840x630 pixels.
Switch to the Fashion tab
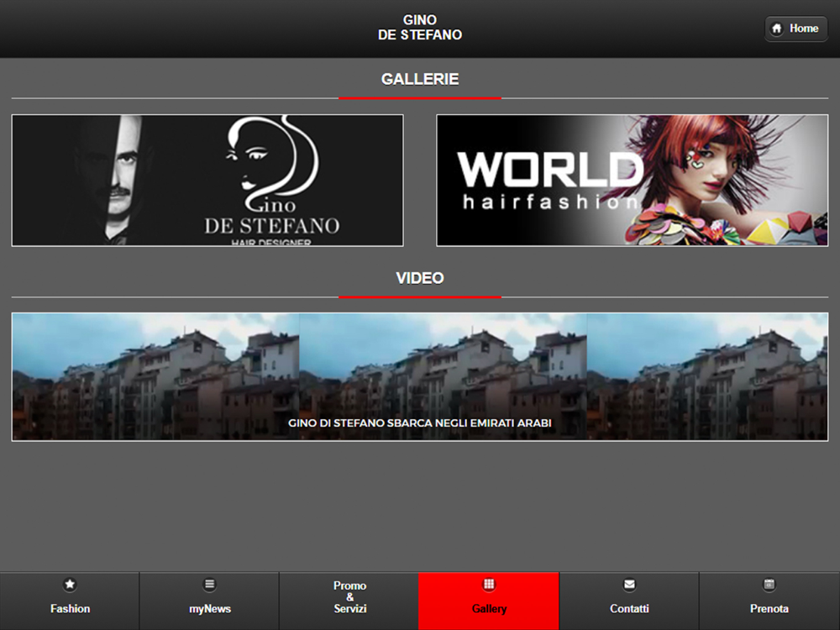click(x=70, y=601)
